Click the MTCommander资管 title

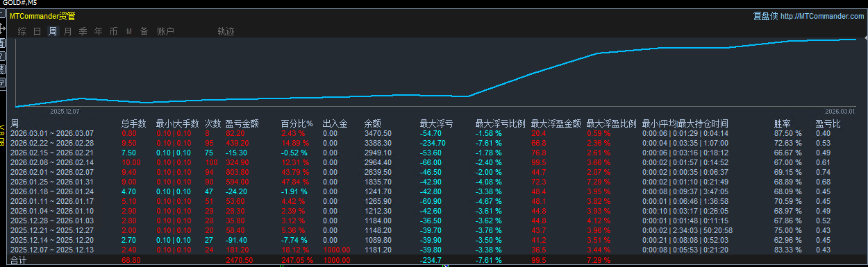click(x=43, y=16)
